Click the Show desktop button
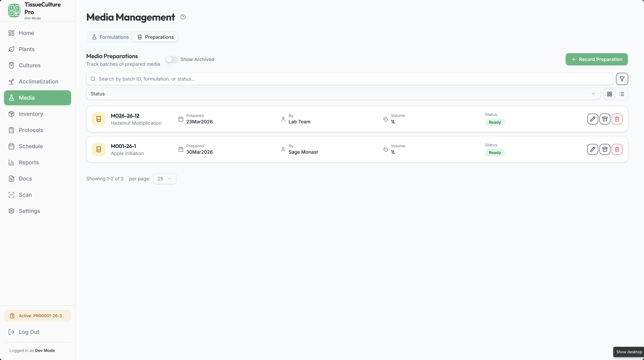 tap(629, 352)
